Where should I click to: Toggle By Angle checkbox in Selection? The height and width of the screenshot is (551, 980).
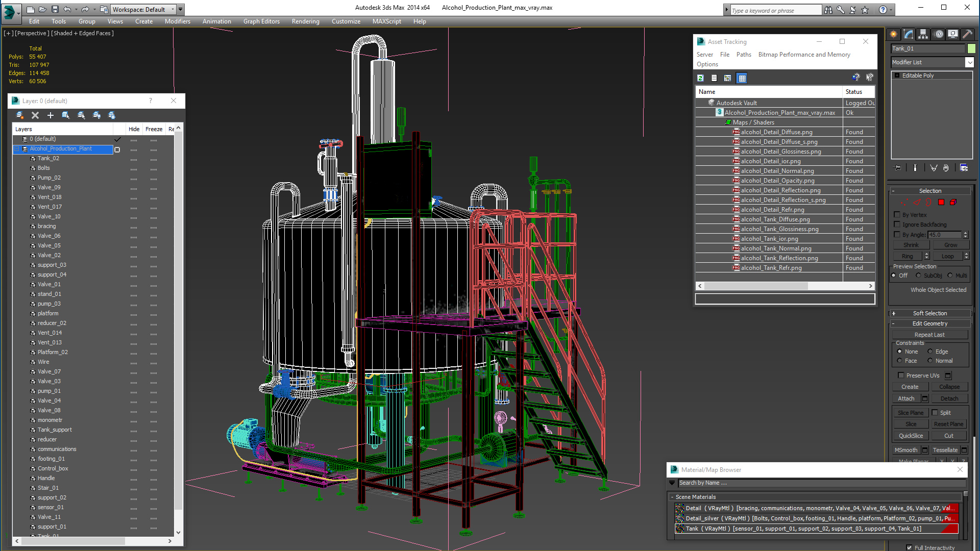coord(897,234)
